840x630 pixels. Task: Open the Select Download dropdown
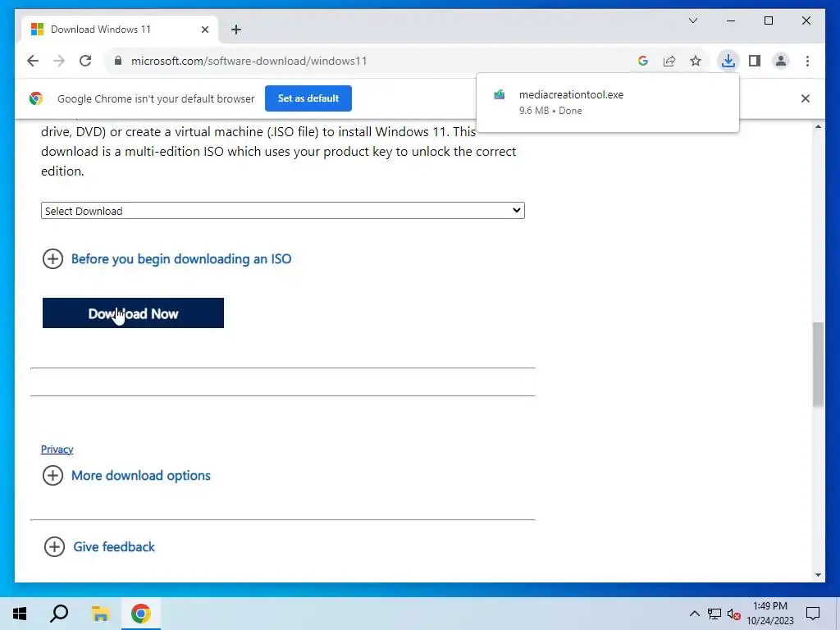point(283,211)
